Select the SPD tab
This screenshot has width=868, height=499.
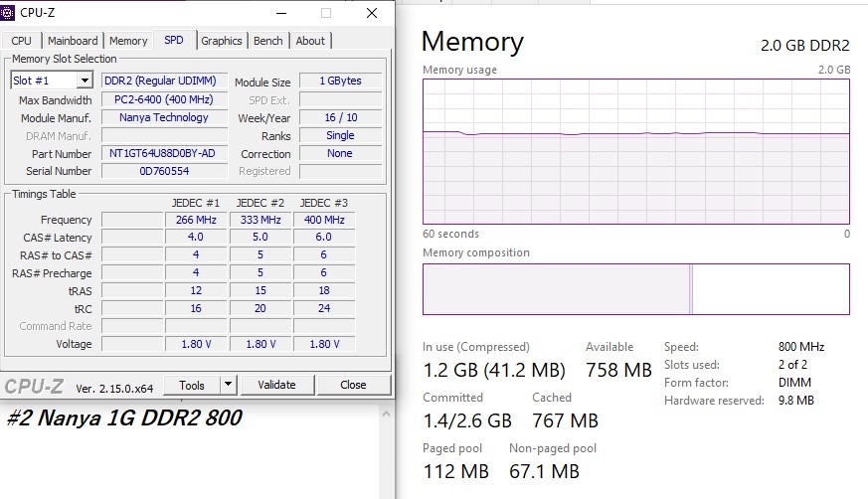(x=174, y=41)
